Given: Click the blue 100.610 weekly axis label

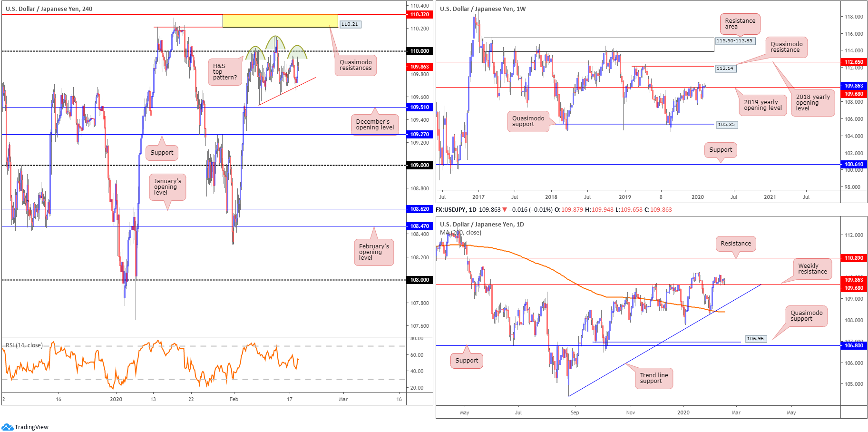Looking at the screenshot, I should (854, 165).
